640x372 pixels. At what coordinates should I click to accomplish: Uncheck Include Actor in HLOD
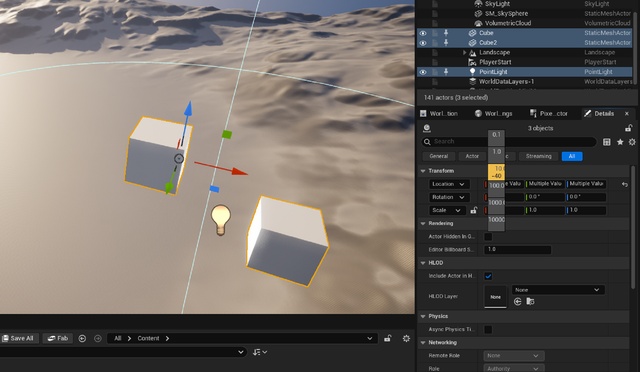pyautogui.click(x=488, y=276)
